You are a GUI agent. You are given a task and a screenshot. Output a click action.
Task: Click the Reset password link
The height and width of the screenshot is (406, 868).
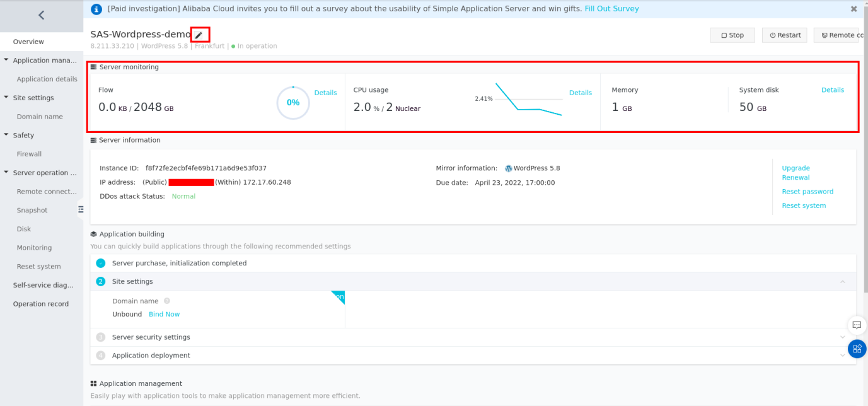pyautogui.click(x=807, y=192)
